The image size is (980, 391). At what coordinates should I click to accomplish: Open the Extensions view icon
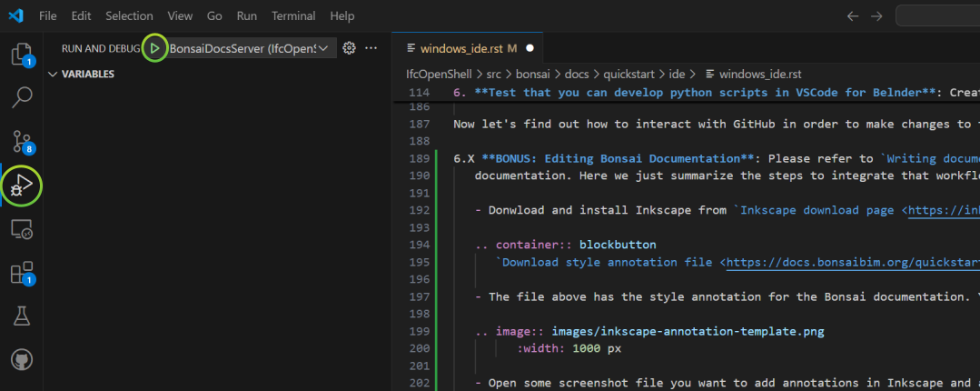click(22, 274)
